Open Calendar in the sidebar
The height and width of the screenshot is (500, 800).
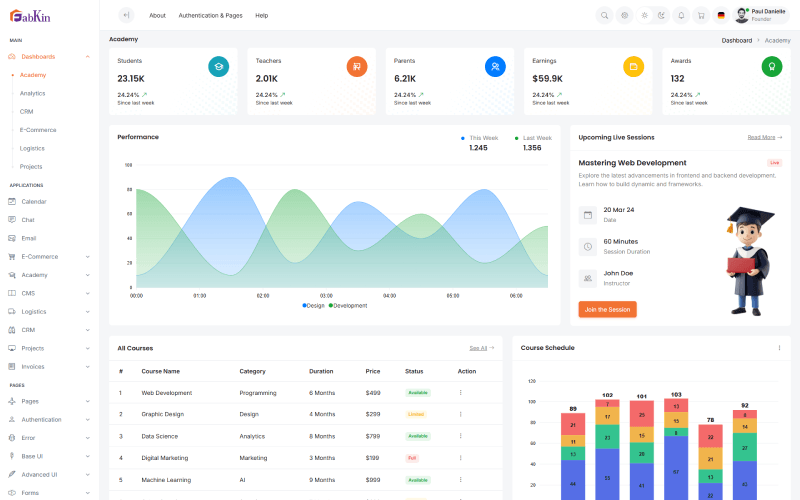[34, 202]
